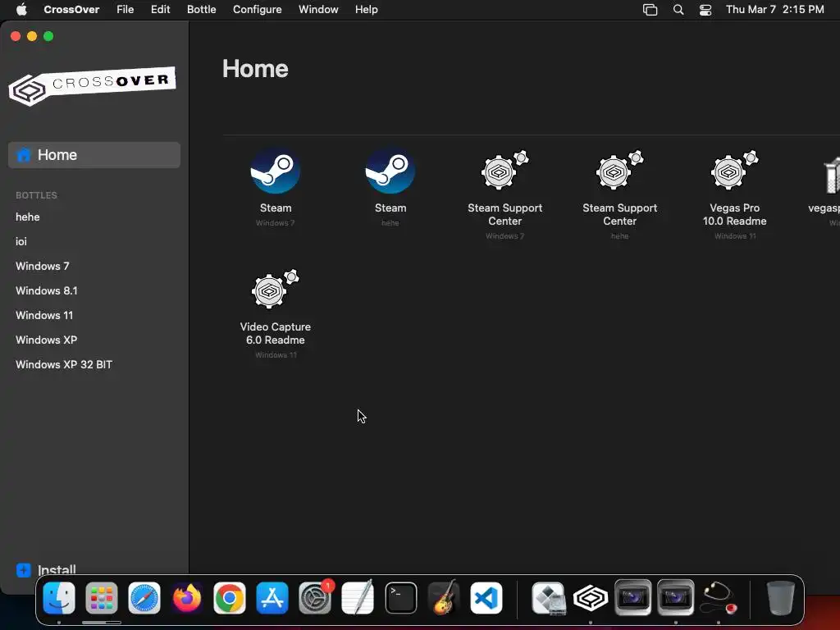Launch Safari from the Dock
Image resolution: width=840 pixels, height=630 pixels.
pos(144,598)
